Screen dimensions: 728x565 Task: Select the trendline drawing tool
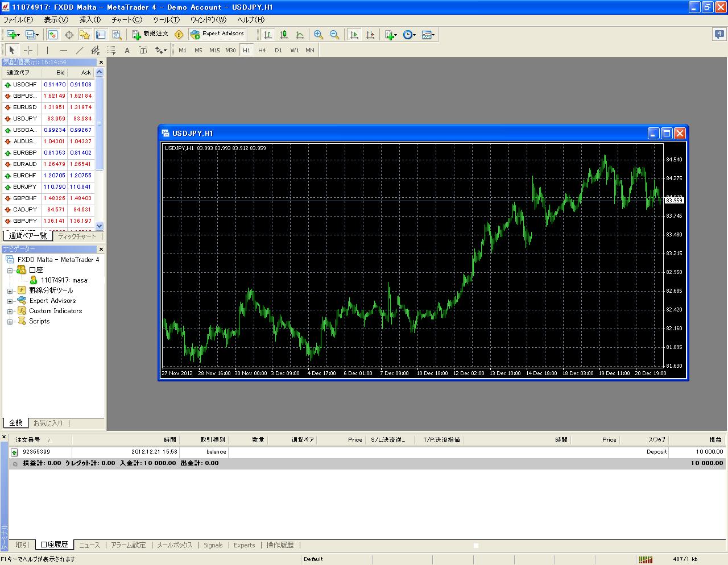pos(80,51)
